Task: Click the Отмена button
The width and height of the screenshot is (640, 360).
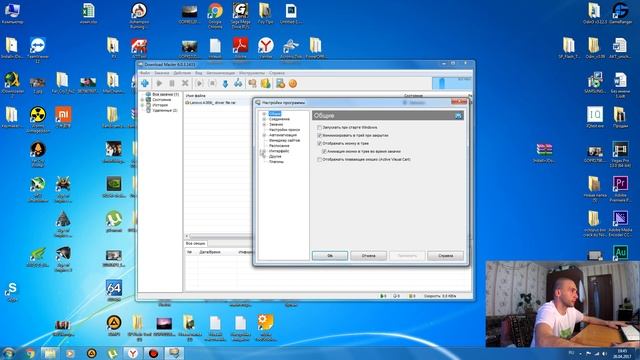Action: pos(368,256)
